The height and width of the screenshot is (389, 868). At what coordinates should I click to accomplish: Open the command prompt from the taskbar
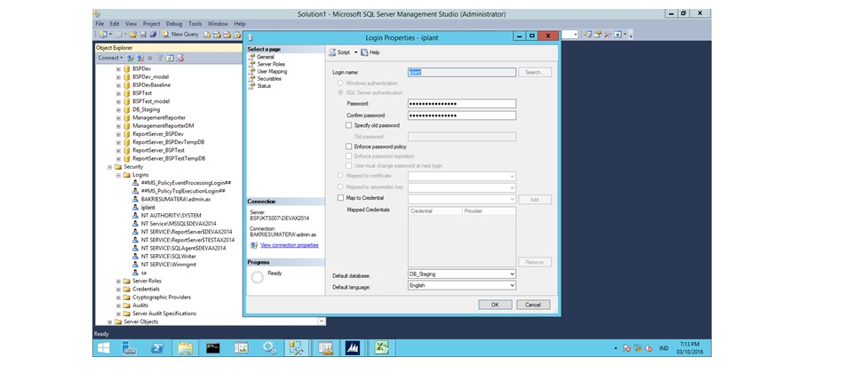(x=213, y=348)
